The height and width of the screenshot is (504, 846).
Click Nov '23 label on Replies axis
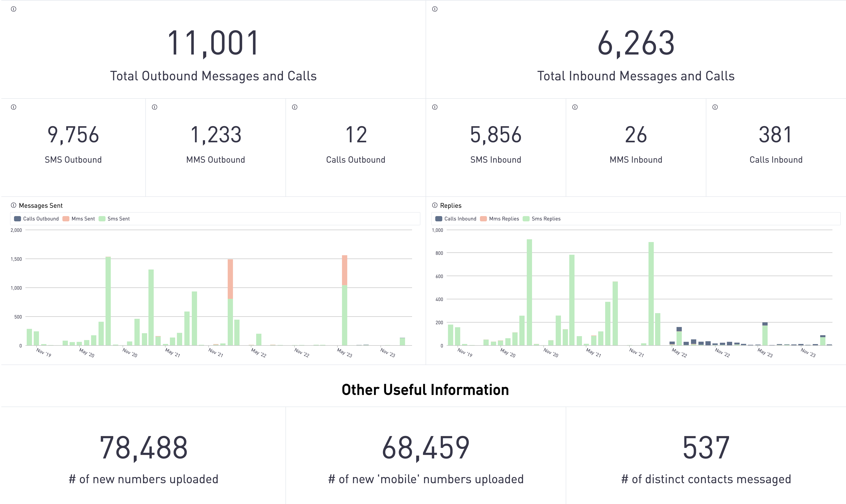pyautogui.click(x=808, y=352)
